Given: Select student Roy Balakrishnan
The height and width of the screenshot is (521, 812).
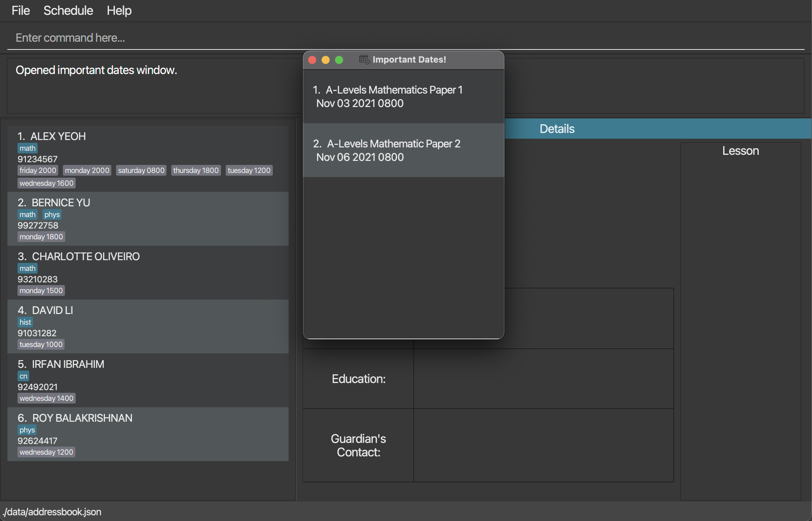Looking at the screenshot, I should [x=148, y=434].
